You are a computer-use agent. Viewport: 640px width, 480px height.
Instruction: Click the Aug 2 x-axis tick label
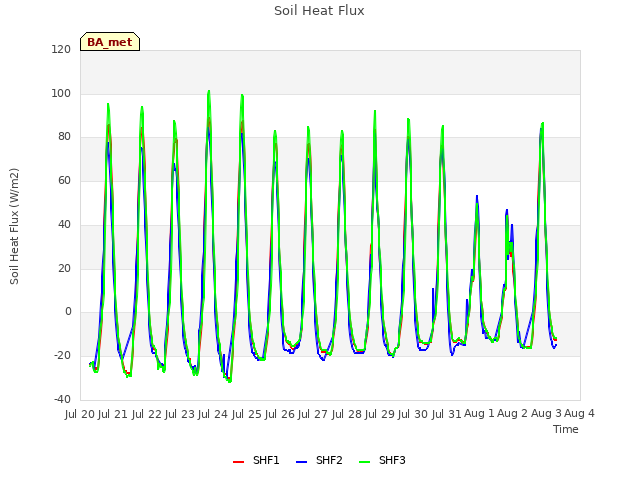(512, 414)
